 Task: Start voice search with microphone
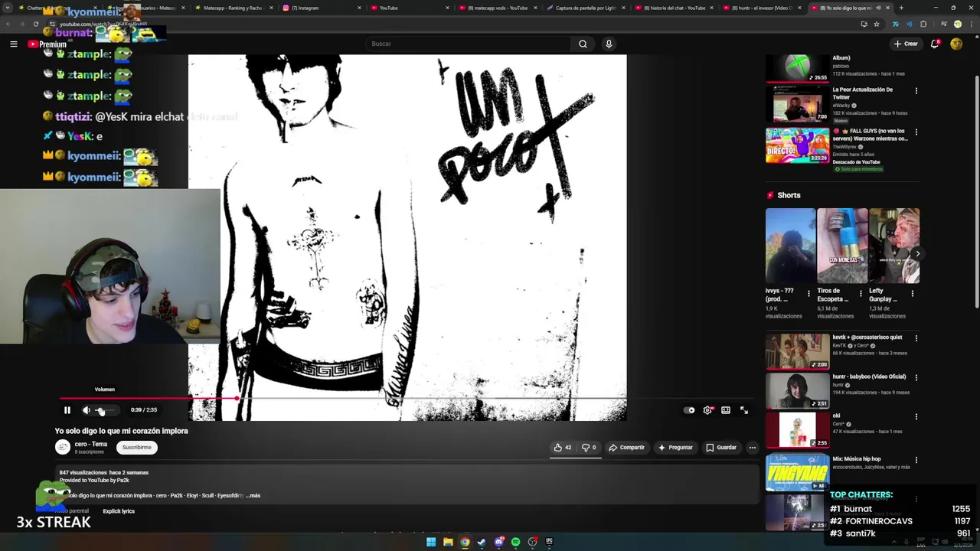609,44
